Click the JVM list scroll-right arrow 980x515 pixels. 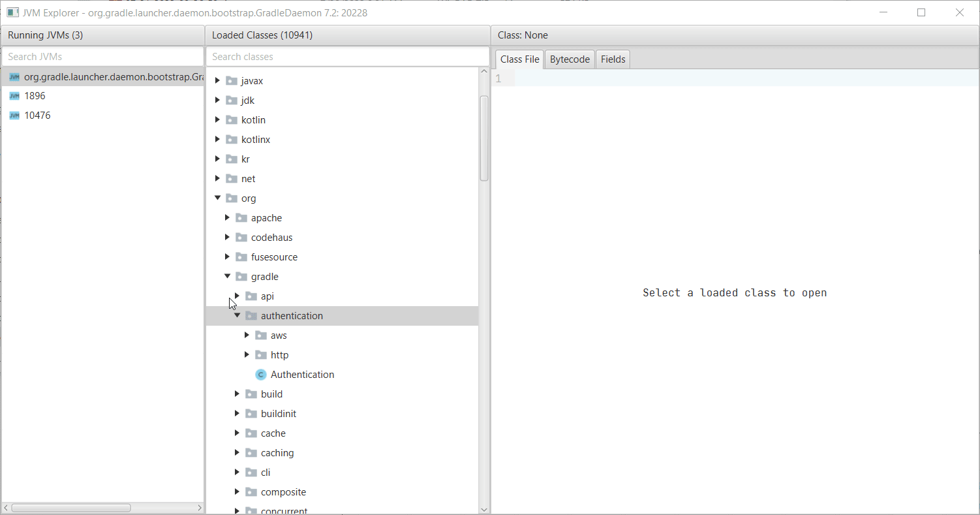tap(200, 508)
